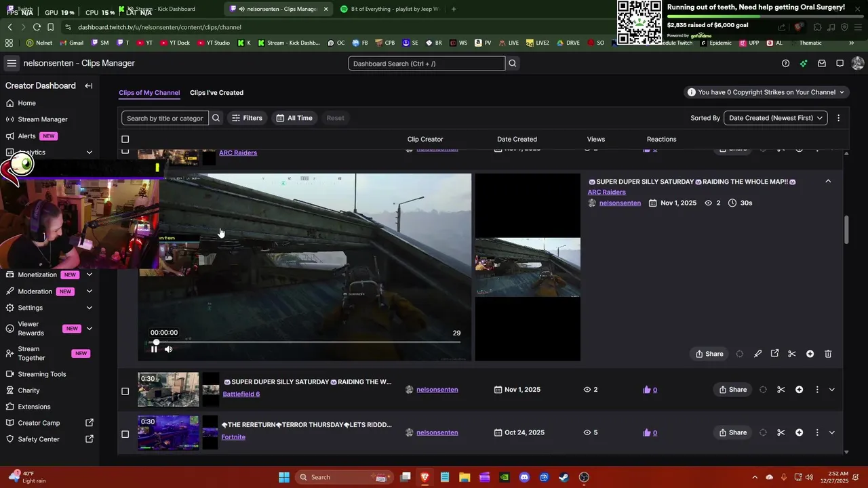Open Alerts in the sidebar
Viewport: 868px width, 488px height.
27,136
